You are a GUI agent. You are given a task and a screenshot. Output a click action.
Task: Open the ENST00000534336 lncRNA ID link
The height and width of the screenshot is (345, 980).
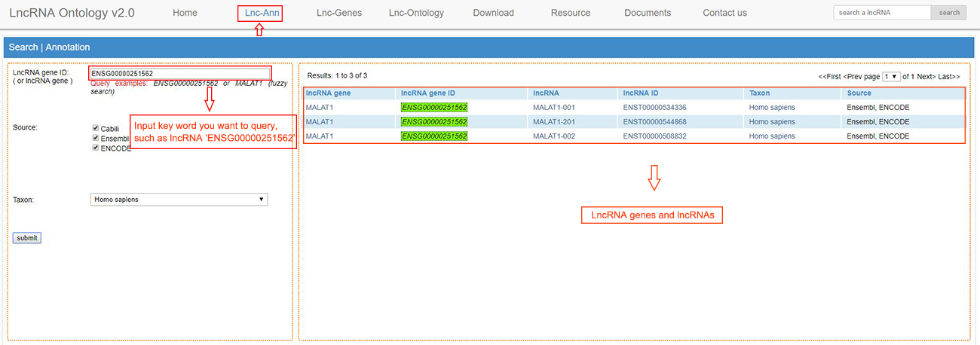coord(654,108)
